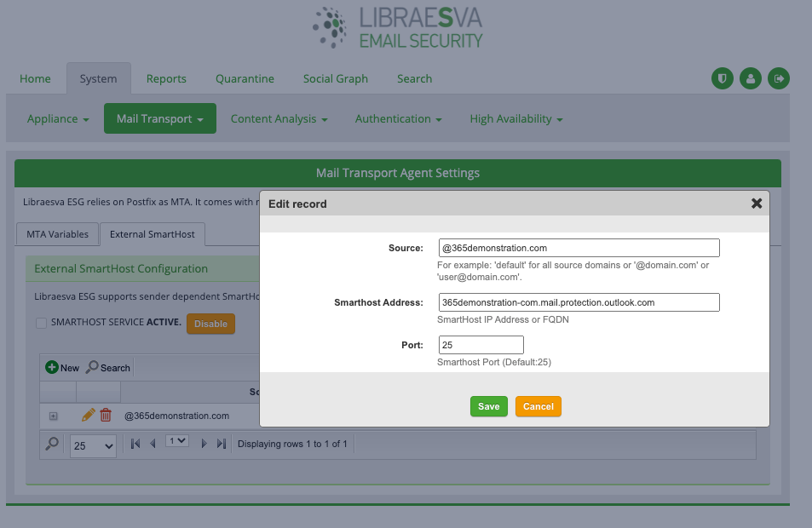Viewport: 812px width, 528px height.
Task: Edit the @365demonstration.com record pencil icon
Action: [x=88, y=415]
